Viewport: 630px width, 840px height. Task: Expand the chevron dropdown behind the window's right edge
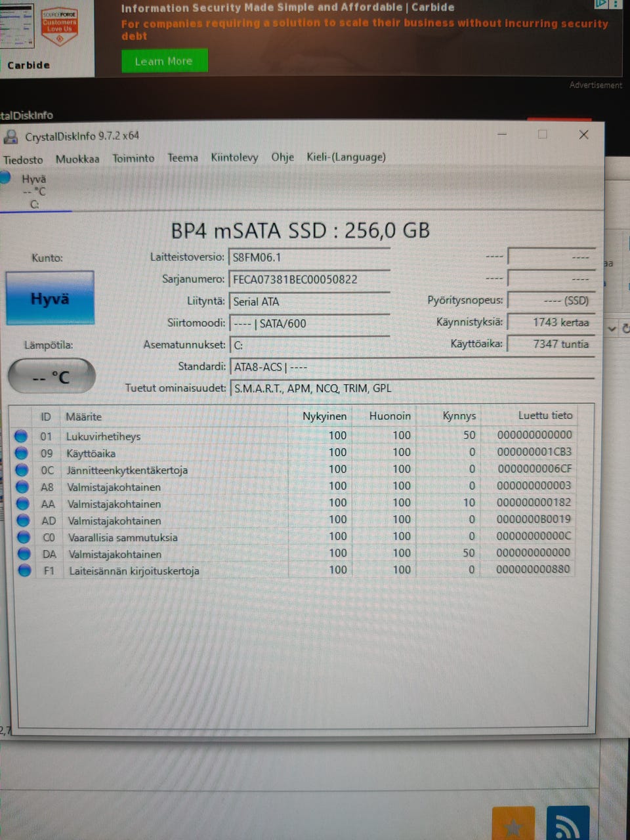[x=612, y=328]
